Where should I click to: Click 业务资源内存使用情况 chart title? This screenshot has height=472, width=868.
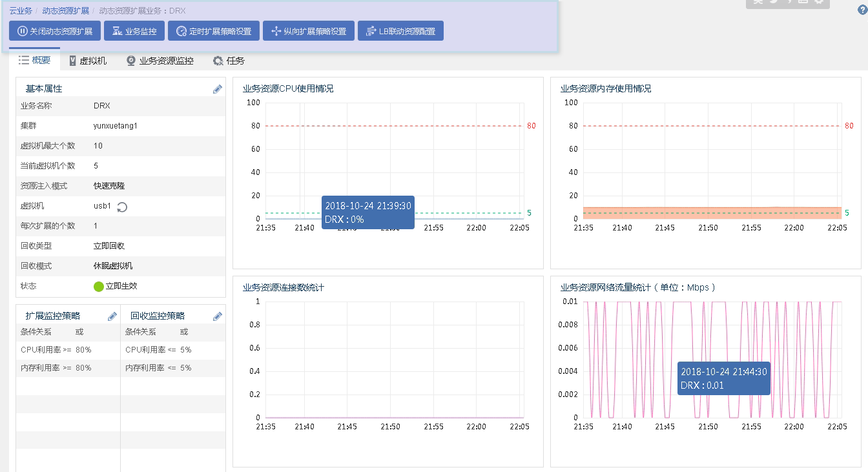[x=606, y=88]
